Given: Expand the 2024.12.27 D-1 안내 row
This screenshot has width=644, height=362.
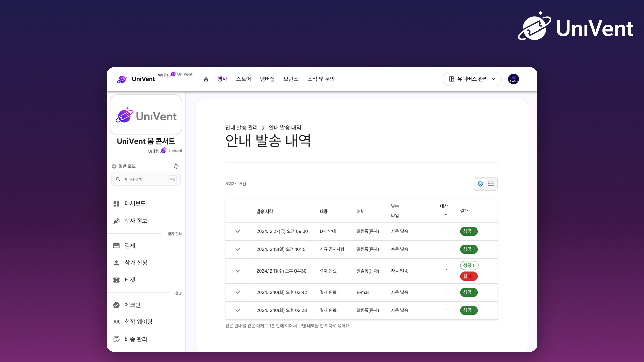Looking at the screenshot, I should point(238,231).
